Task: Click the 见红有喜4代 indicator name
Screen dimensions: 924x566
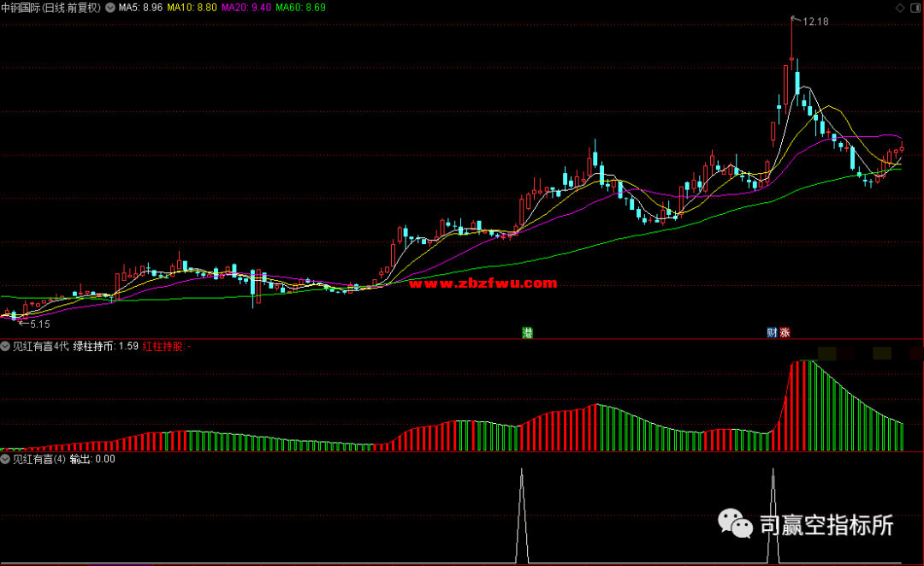Action: (41, 346)
